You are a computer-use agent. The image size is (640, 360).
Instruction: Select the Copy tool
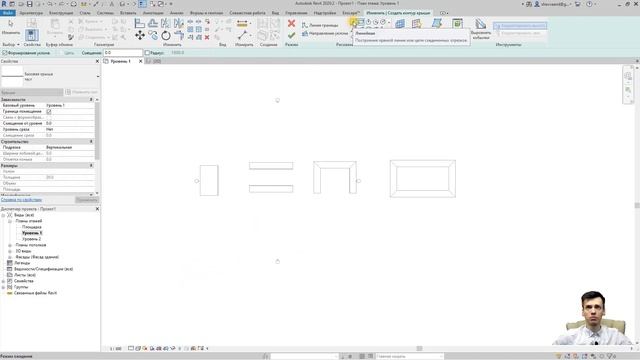pos(153,36)
